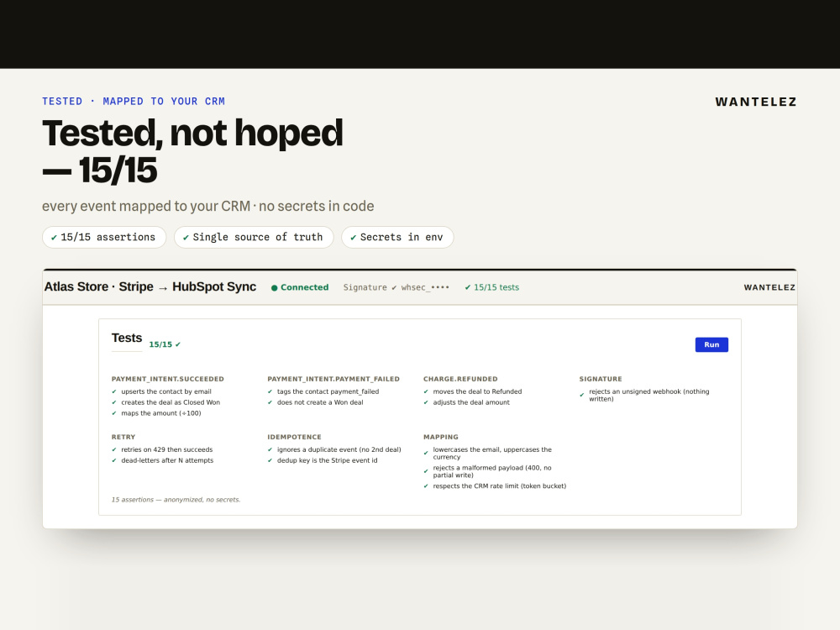Click 'ignores a duplicate event' test text
The height and width of the screenshot is (630, 840).
point(339,449)
